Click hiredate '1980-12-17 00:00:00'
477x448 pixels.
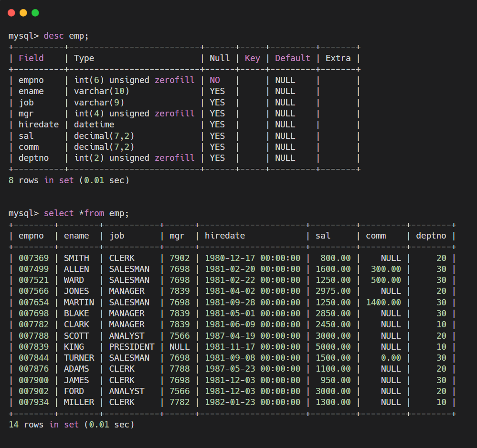coord(253,258)
